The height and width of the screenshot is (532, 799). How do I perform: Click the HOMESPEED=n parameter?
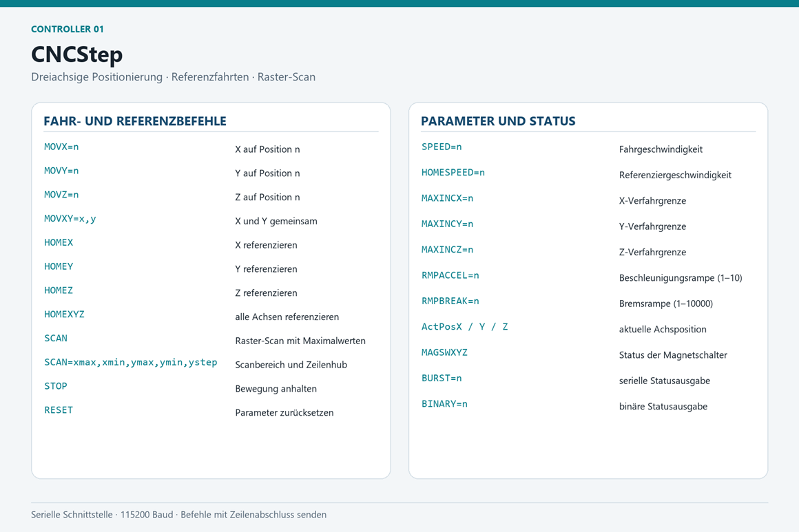pos(453,173)
